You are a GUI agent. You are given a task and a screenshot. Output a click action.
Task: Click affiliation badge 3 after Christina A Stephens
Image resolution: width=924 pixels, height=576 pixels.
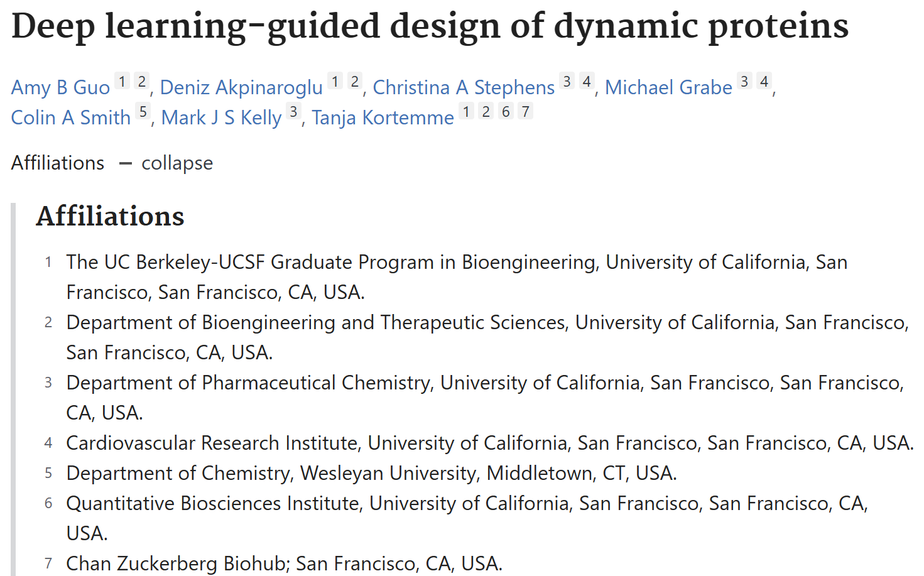point(567,81)
